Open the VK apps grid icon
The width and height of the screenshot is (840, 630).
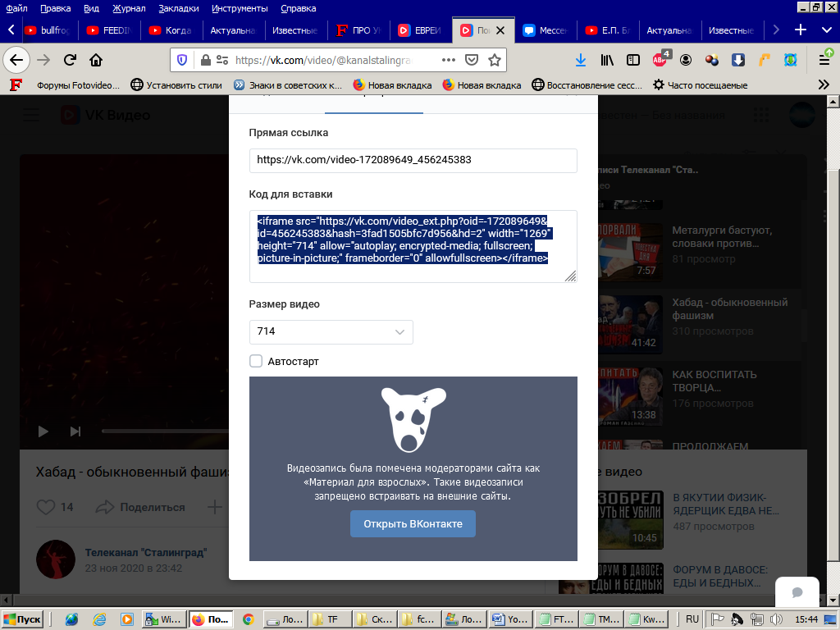pos(760,115)
